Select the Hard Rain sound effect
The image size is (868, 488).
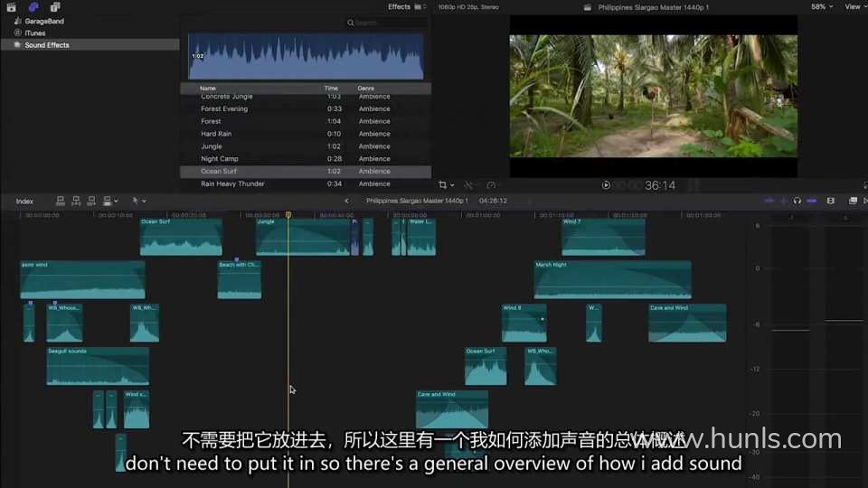click(x=306, y=134)
